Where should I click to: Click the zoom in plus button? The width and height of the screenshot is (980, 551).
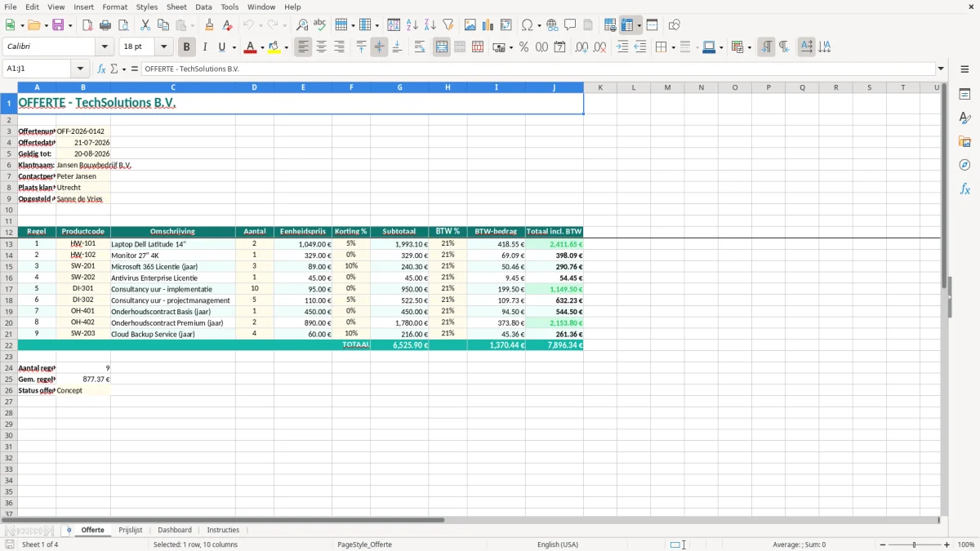tap(947, 544)
